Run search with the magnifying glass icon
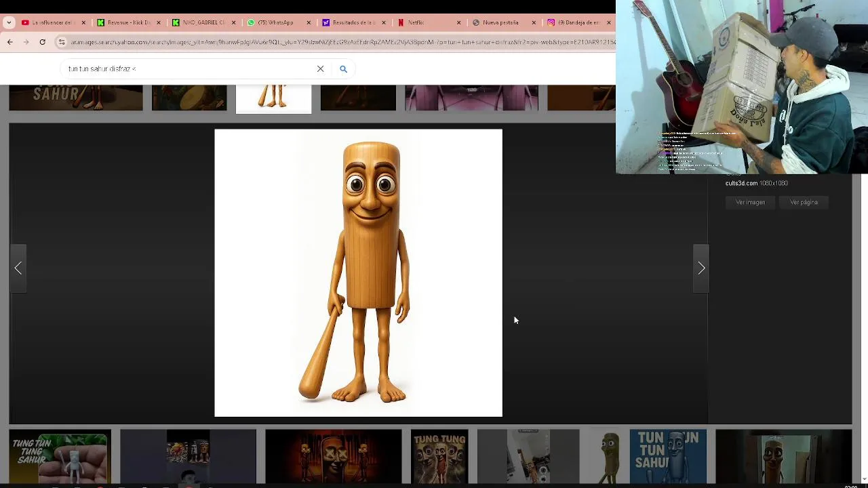Screen dimensions: 868x488 [343, 68]
